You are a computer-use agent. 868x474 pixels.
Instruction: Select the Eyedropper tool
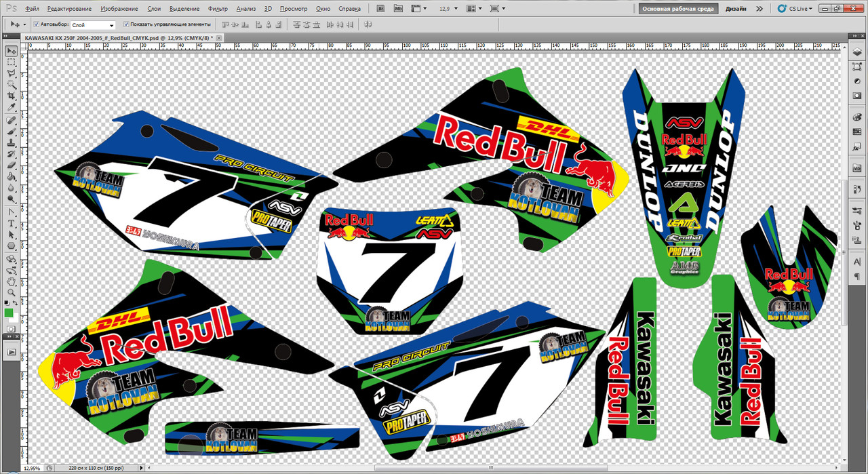(11, 107)
